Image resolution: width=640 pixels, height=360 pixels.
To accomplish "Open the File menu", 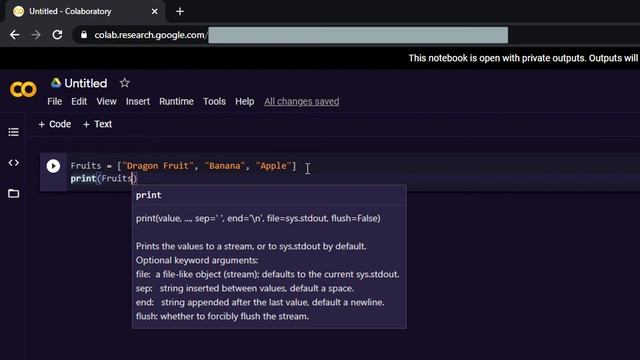I will (54, 102).
